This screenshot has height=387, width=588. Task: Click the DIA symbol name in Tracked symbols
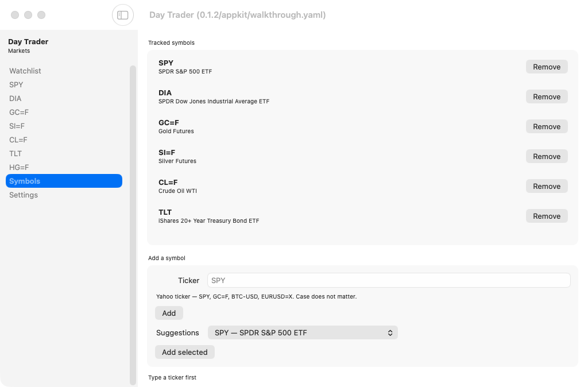(x=165, y=92)
